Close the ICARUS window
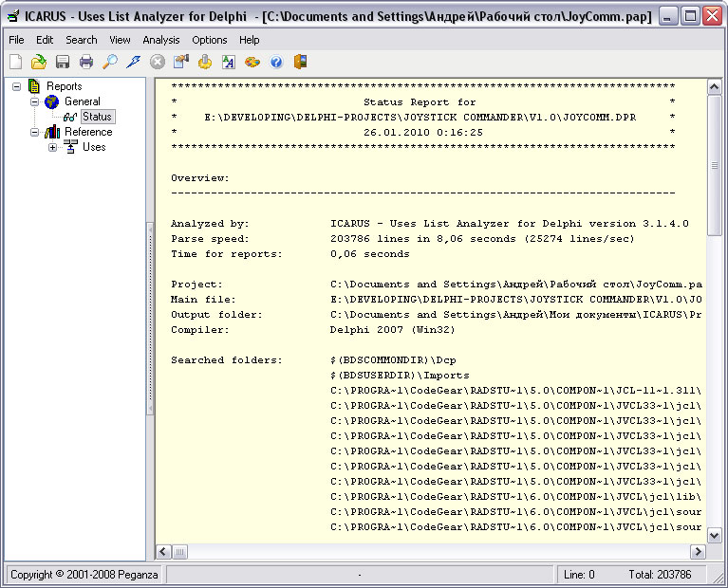This screenshot has height=588, width=728. click(x=712, y=17)
